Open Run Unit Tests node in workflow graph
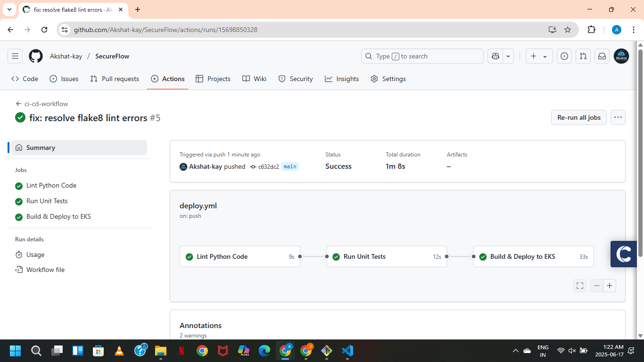Screen dimensions: 644x362 (387, 256)
